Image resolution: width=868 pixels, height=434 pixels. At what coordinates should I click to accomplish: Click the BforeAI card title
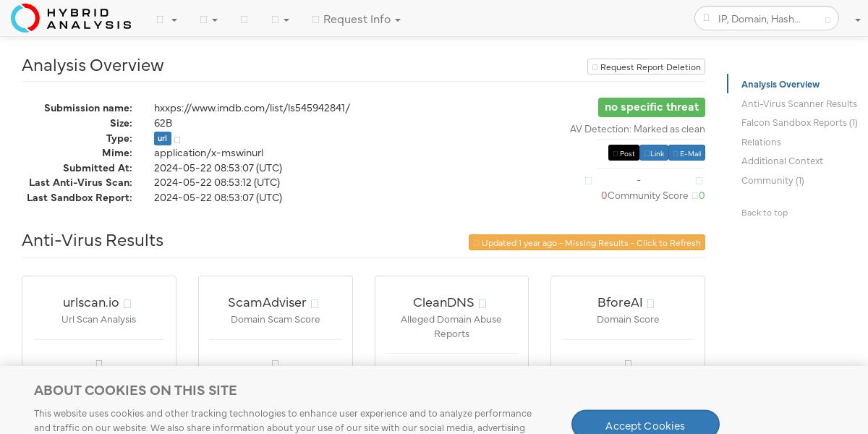[x=620, y=302]
